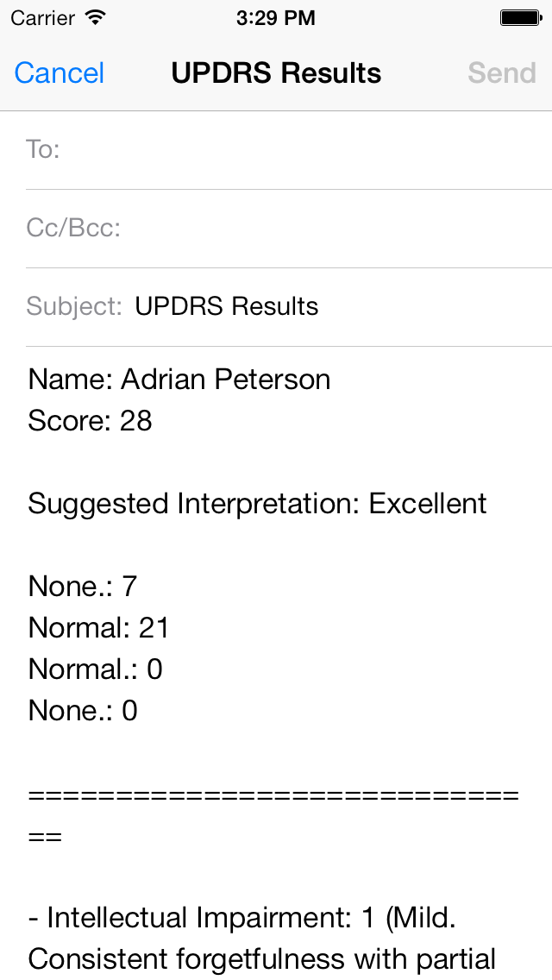The width and height of the screenshot is (552, 980).
Task: Tap the Carrier label in status bar
Action: point(42,18)
